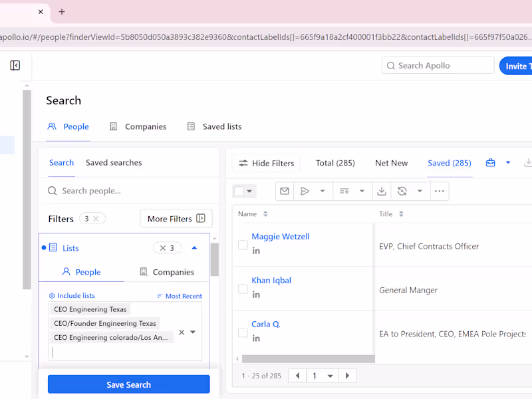Go to next results page
532x399 pixels.
(347, 376)
